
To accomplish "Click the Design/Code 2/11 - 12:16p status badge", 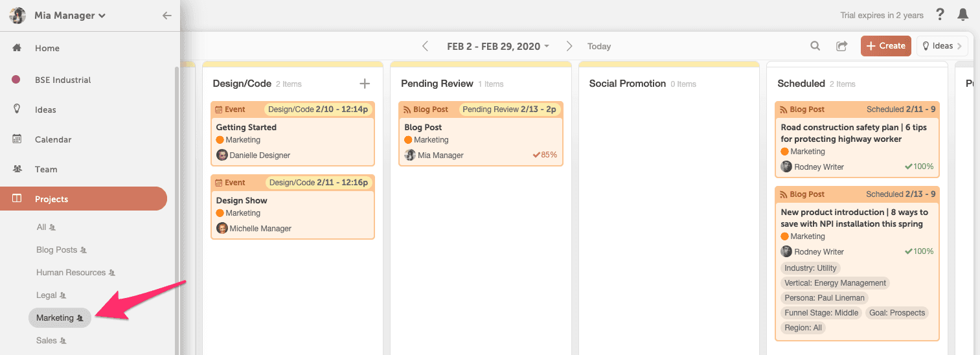I will pos(319,183).
